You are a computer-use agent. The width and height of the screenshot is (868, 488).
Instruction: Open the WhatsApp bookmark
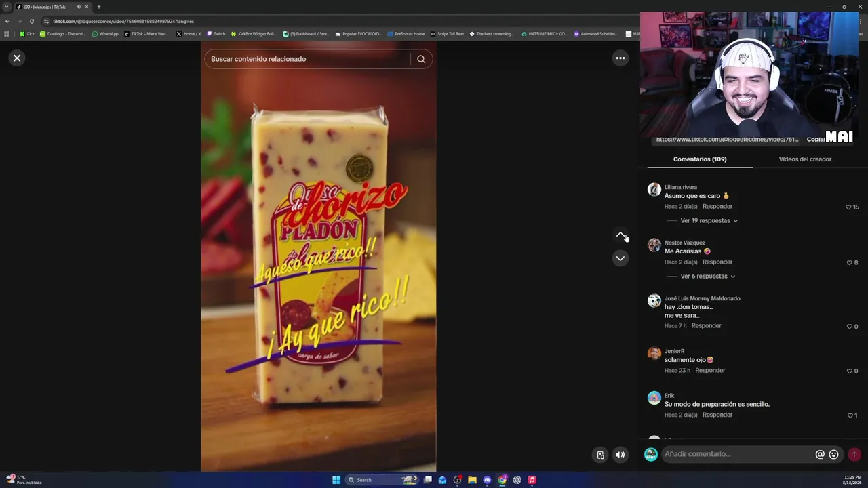[x=105, y=34]
